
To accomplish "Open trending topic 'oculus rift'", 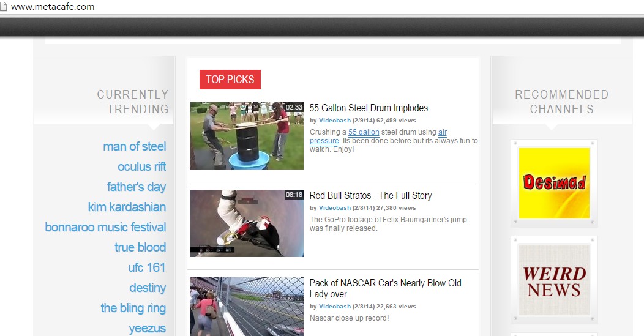I will pyautogui.click(x=141, y=166).
